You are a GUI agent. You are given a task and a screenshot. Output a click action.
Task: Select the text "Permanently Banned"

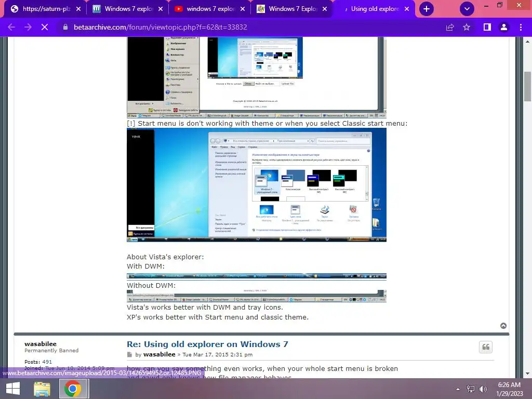pyautogui.click(x=51, y=351)
